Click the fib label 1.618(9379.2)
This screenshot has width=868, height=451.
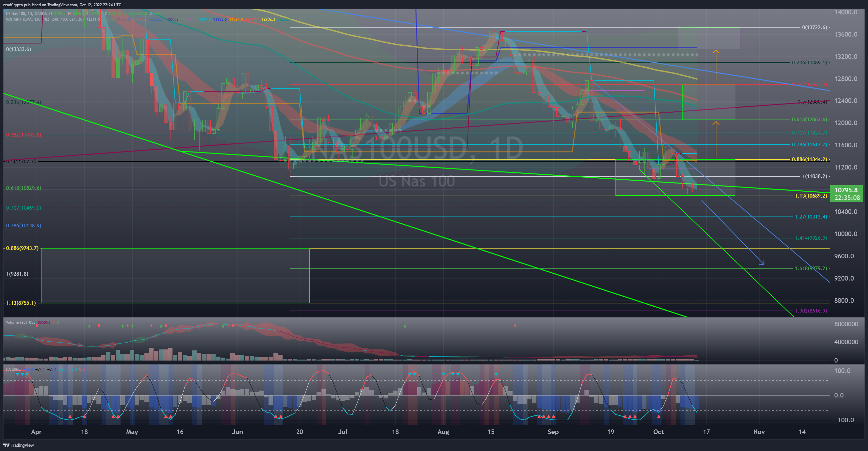pyautogui.click(x=811, y=268)
